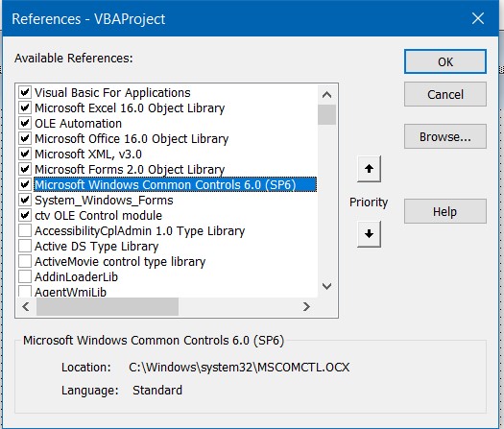The image size is (504, 429).
Task: Click the list scroll-up arrow
Action: coord(327,95)
